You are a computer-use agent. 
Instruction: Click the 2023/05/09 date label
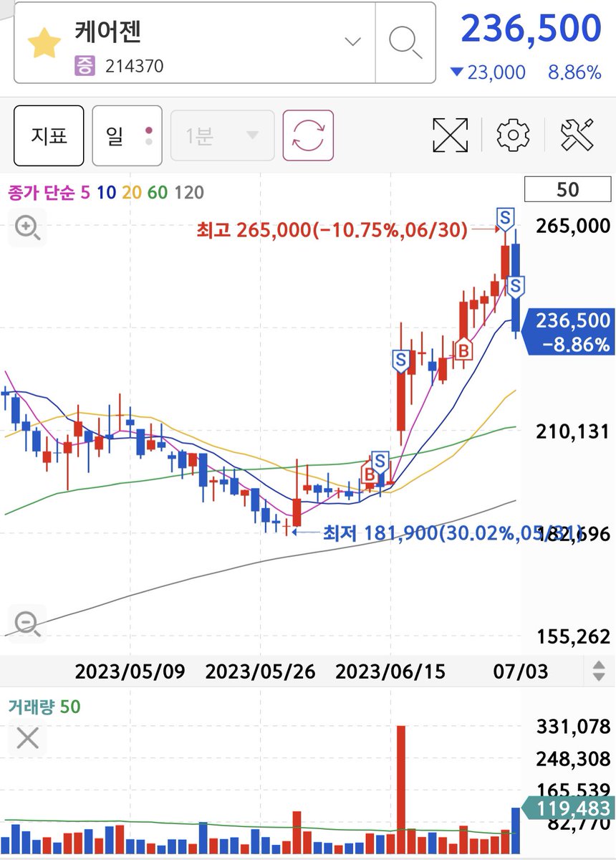pyautogui.click(x=130, y=672)
